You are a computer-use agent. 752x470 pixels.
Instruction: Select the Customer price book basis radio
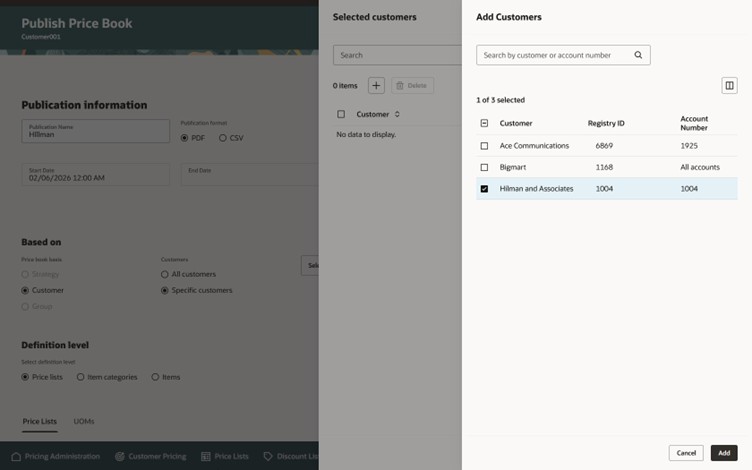click(x=25, y=291)
